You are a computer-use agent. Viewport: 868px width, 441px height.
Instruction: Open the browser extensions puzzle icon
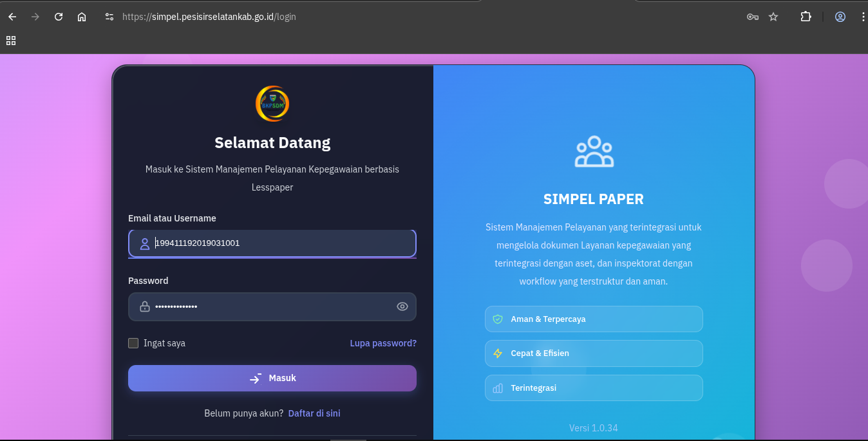806,17
